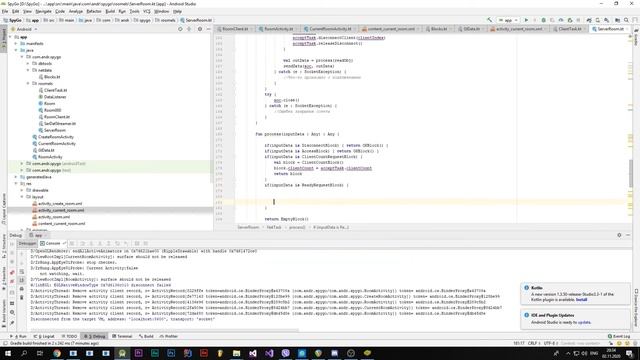The width and height of the screenshot is (640, 360).
Task: Open the TODO tool window
Action: click(x=69, y=336)
